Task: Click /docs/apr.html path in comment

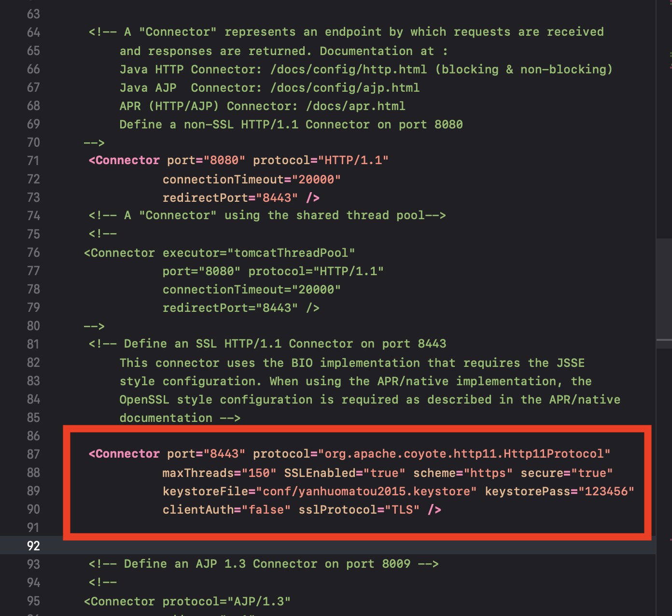Action: pyautogui.click(x=356, y=106)
